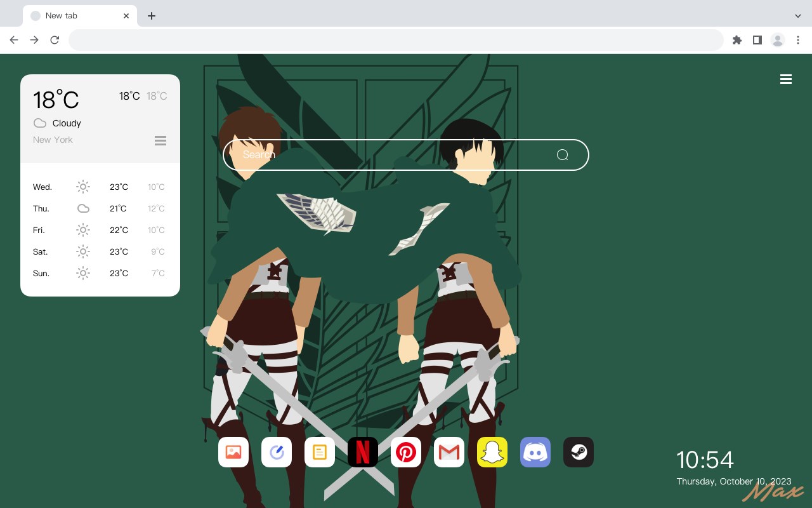The width and height of the screenshot is (812, 508).
Task: Open the photo gallery shortcut icon
Action: (233, 452)
